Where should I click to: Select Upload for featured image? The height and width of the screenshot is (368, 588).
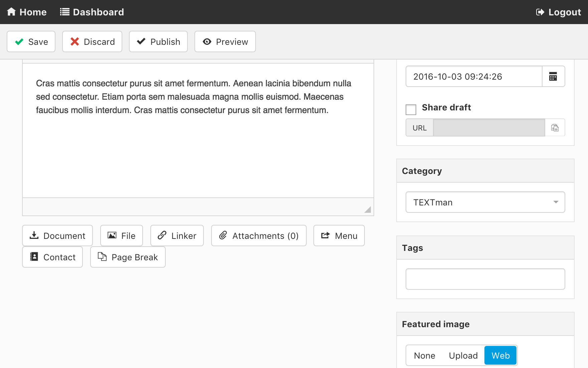[x=463, y=356]
